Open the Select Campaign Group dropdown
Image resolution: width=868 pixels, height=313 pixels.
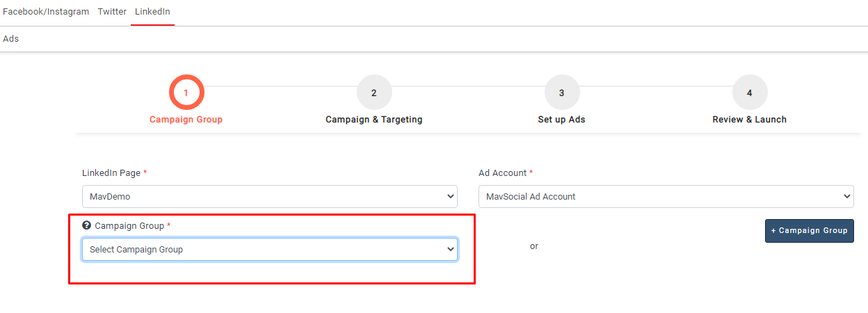[269, 249]
